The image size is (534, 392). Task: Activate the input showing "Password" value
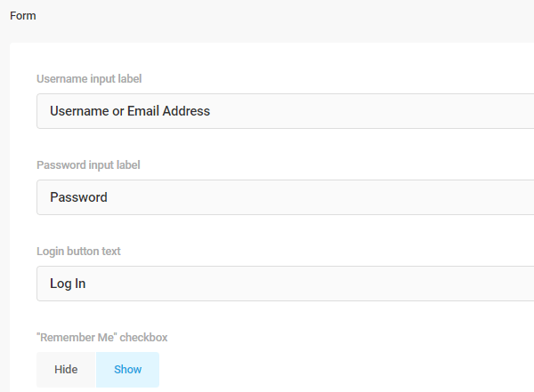pyautogui.click(x=285, y=197)
